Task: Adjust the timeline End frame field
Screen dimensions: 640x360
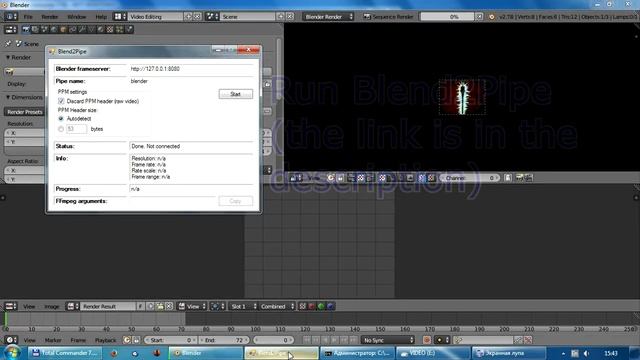Action: 225,340
